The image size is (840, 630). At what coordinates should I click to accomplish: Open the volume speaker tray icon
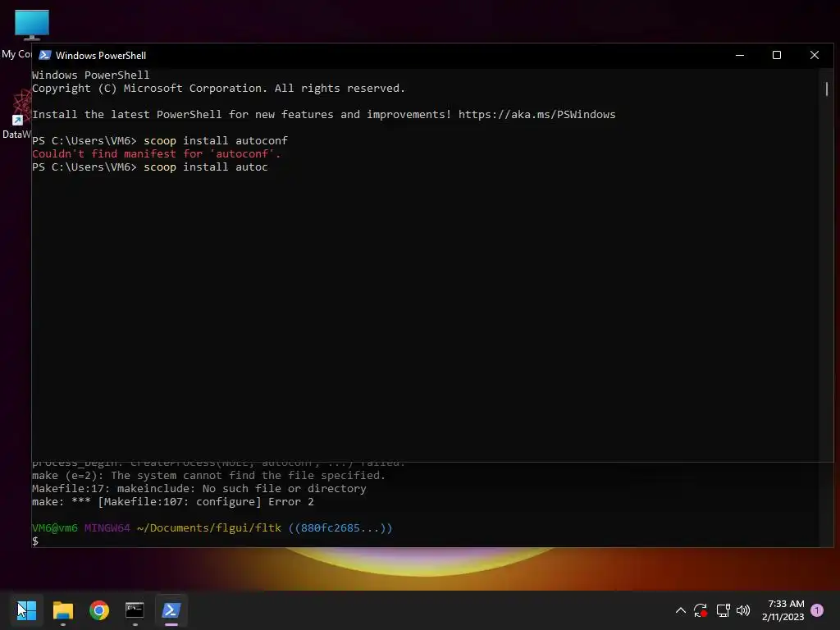743,610
